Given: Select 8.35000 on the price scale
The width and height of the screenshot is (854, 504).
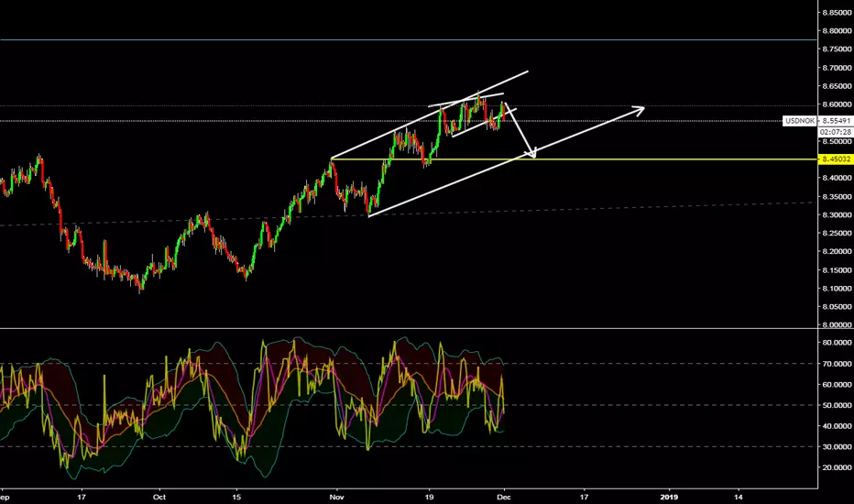Looking at the screenshot, I should (838, 197).
